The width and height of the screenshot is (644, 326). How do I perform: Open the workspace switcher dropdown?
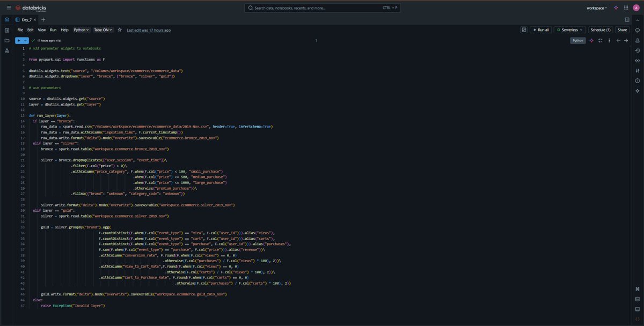pos(597,8)
